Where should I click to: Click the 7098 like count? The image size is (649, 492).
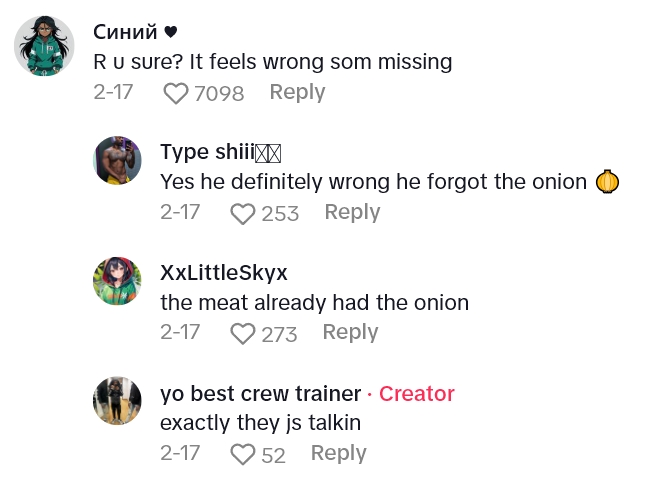(219, 93)
